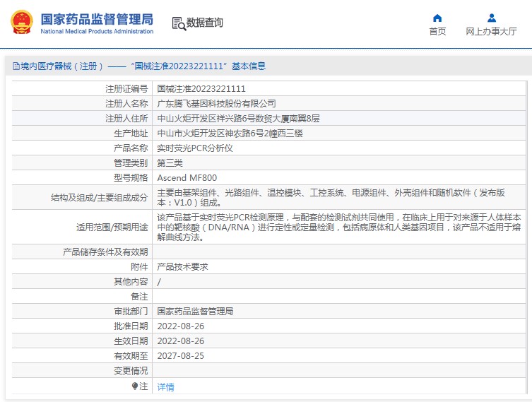Select 国家药品监督管理局 in 审批部门 row
This screenshot has width=532, height=402.
[195, 312]
